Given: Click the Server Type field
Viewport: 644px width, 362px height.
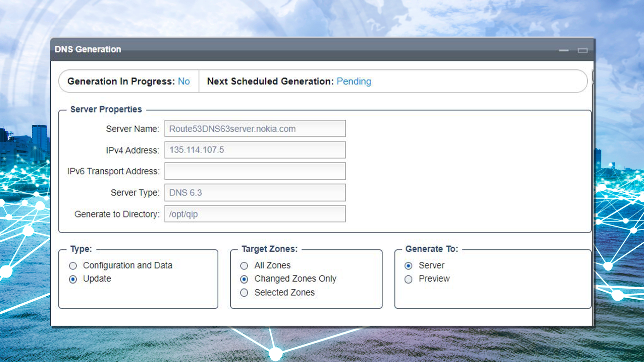Looking at the screenshot, I should pyautogui.click(x=255, y=193).
